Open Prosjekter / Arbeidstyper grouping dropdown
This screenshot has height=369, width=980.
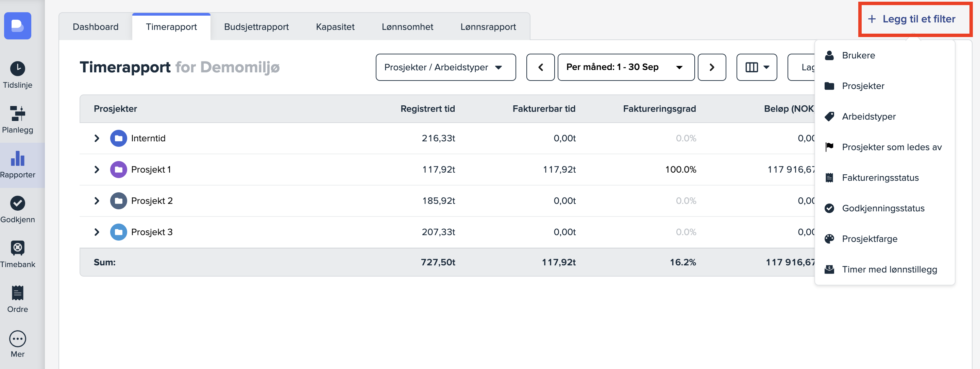coord(445,67)
